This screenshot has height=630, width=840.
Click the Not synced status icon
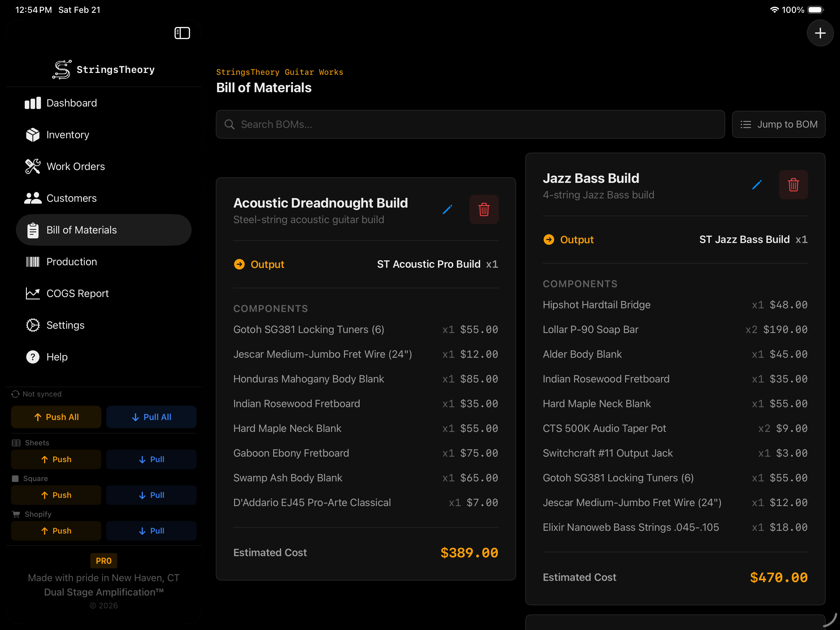(x=15, y=394)
